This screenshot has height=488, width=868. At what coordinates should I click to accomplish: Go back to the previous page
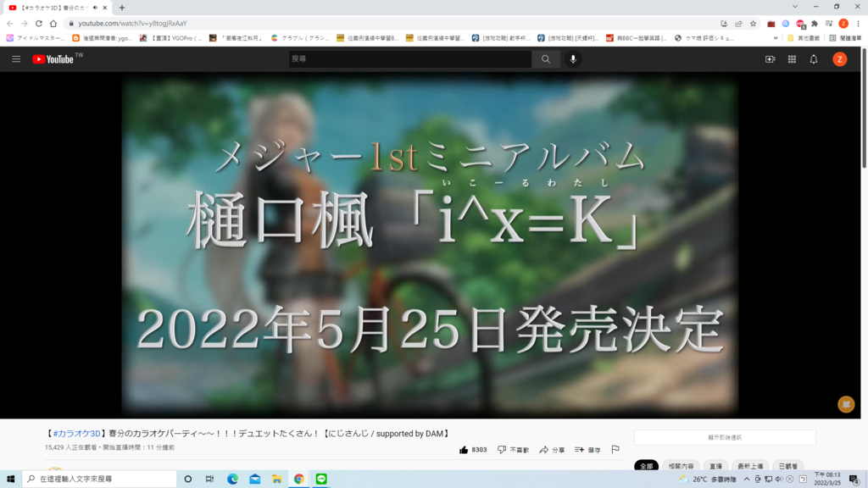pos(10,23)
